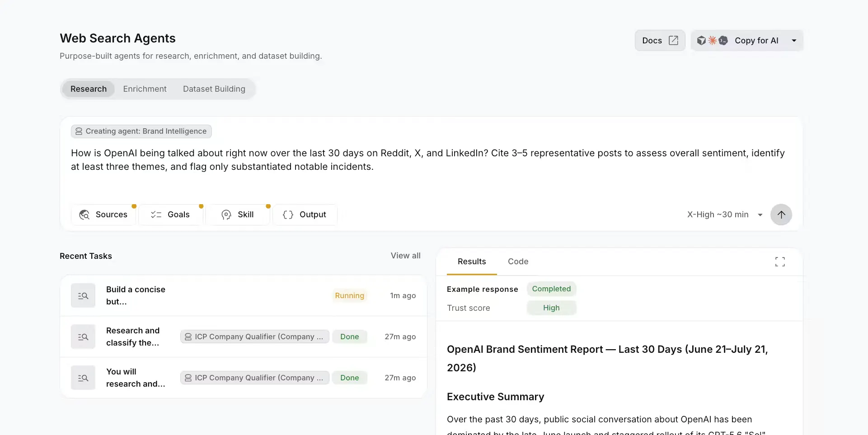Click the Completed status badge

[x=551, y=289]
